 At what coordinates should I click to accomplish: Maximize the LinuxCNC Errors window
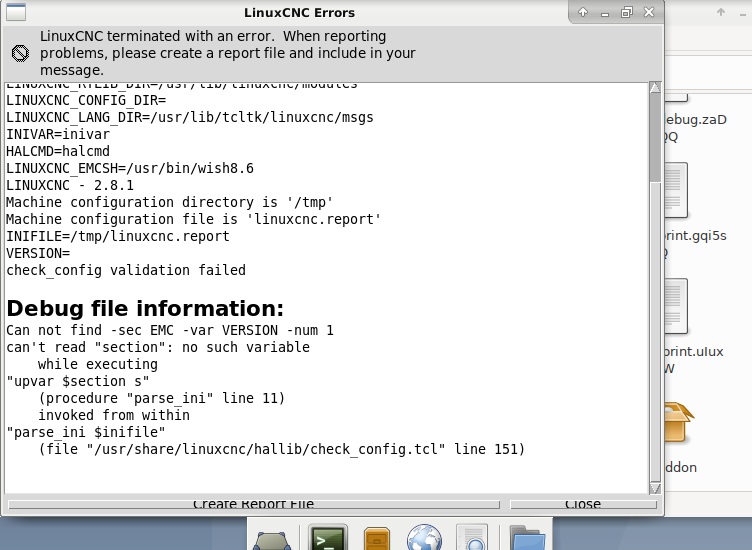[627, 12]
